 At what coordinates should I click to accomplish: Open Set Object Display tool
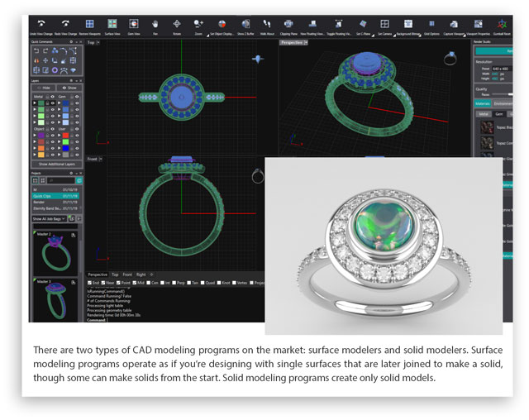pos(222,24)
